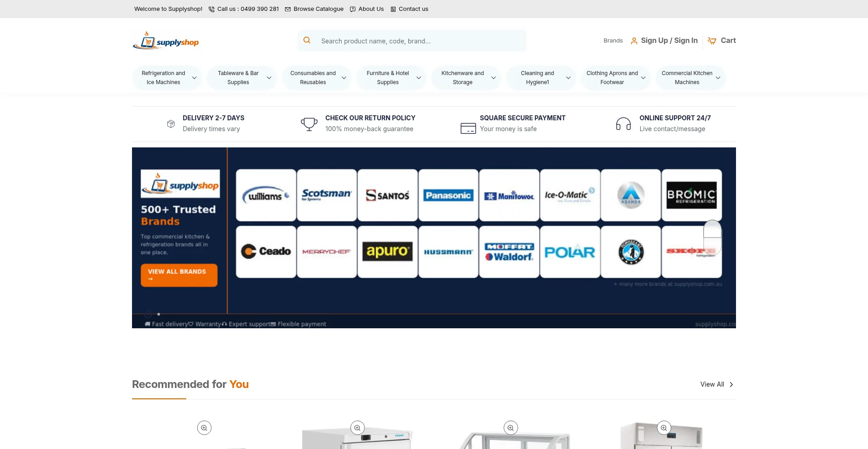Open About Us page

point(371,9)
